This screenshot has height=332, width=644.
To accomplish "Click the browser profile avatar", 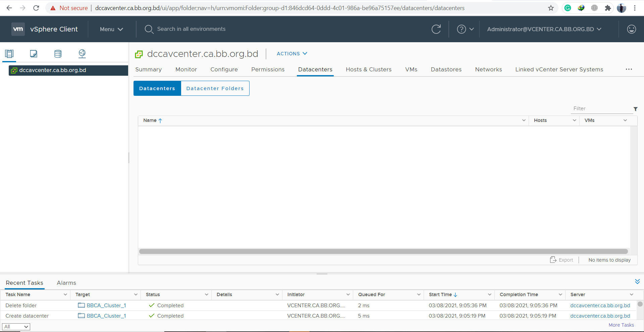I will coord(622,8).
